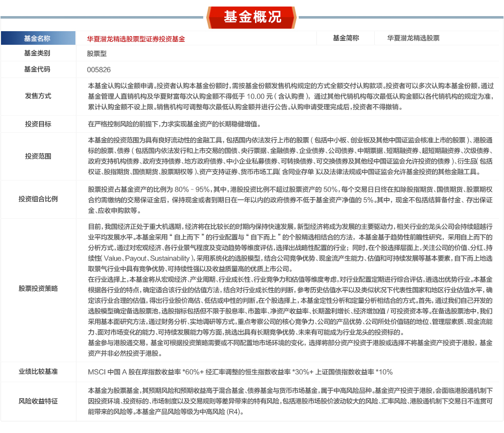Viewport: 504px width, 433px height.
Task: Click the 基金简称 label cell
Action: pyautogui.click(x=346, y=38)
